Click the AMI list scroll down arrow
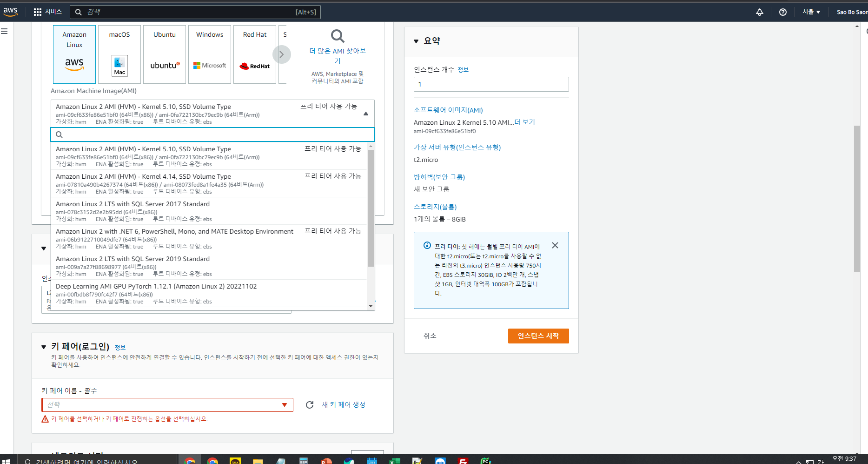 coord(371,306)
